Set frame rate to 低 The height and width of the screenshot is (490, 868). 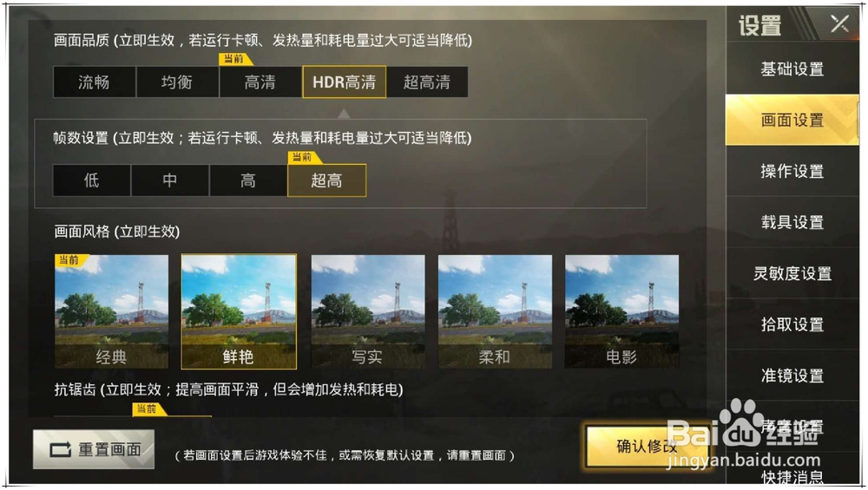92,180
